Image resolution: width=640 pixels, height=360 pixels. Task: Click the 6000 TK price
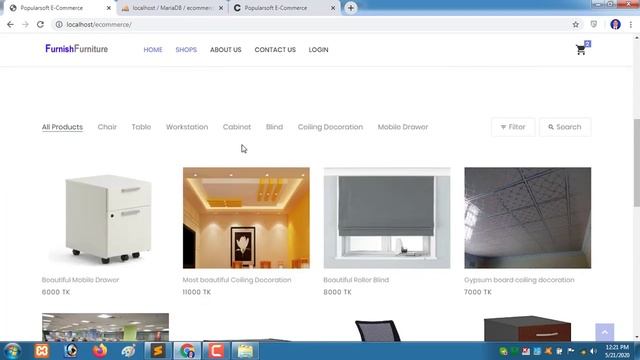point(56,292)
